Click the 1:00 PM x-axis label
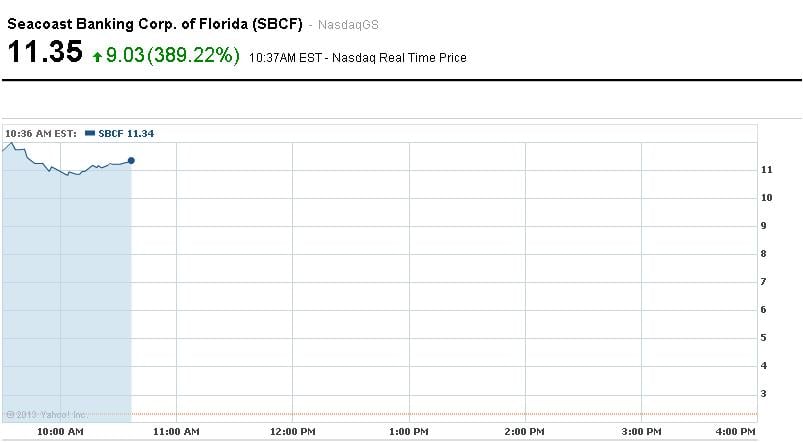Image resolution: width=803 pixels, height=442 pixels. pyautogui.click(x=408, y=431)
